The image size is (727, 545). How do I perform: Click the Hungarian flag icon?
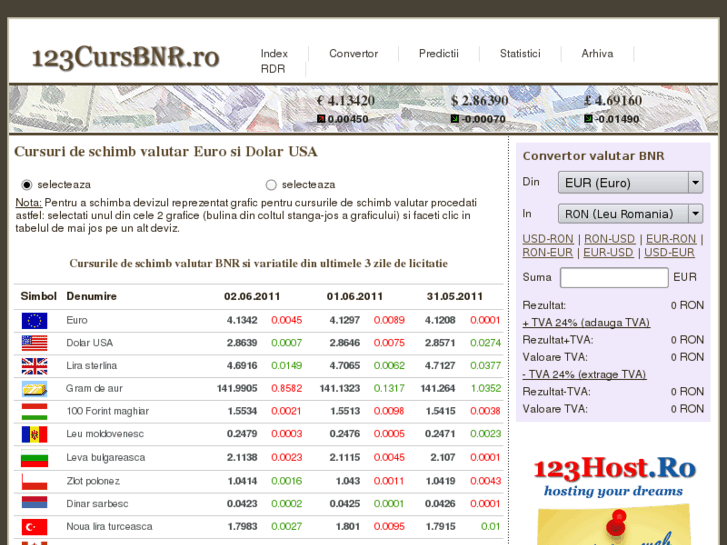click(x=34, y=411)
